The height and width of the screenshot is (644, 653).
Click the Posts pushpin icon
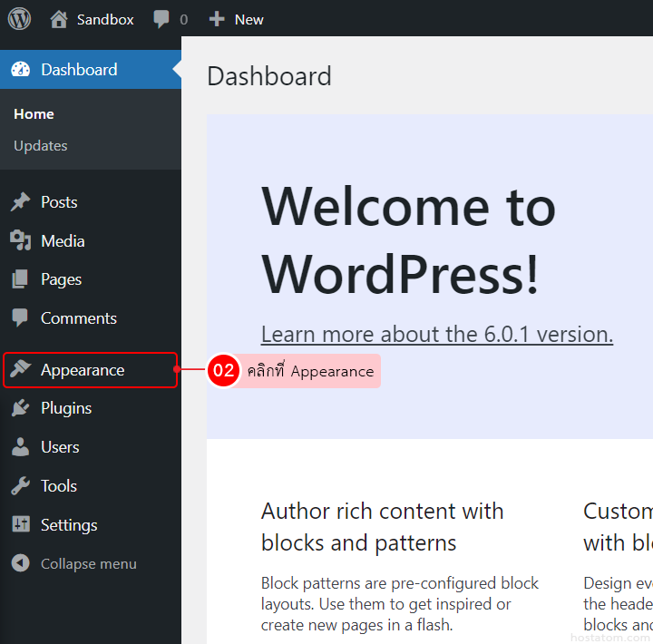pyautogui.click(x=20, y=202)
